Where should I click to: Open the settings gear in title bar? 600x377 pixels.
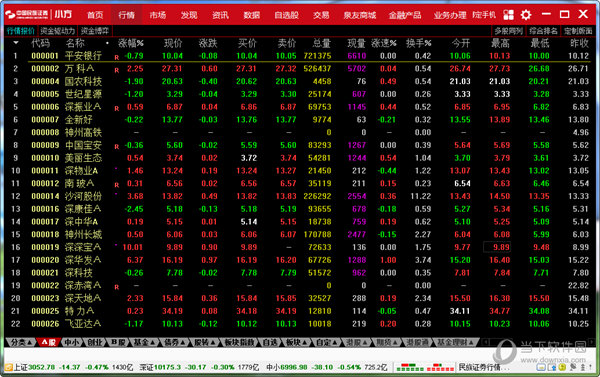tap(526, 15)
